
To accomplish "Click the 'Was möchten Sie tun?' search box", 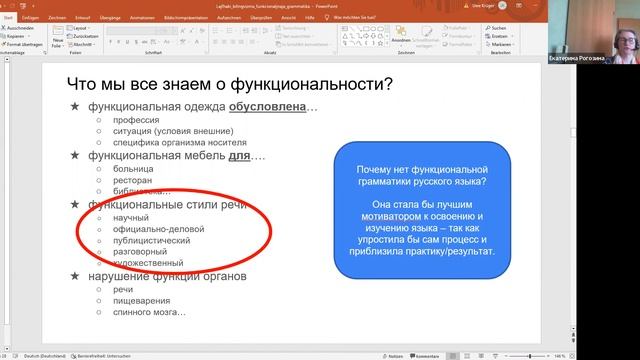I will coord(350,18).
